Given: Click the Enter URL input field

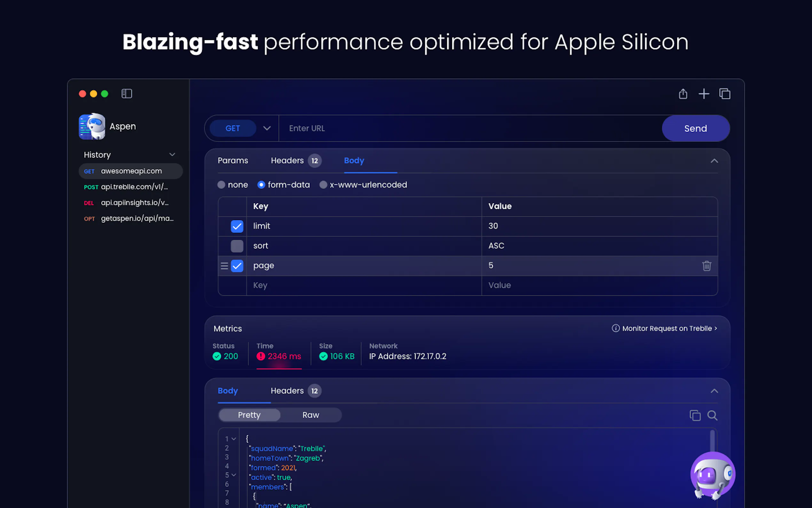Looking at the screenshot, I should point(470,128).
